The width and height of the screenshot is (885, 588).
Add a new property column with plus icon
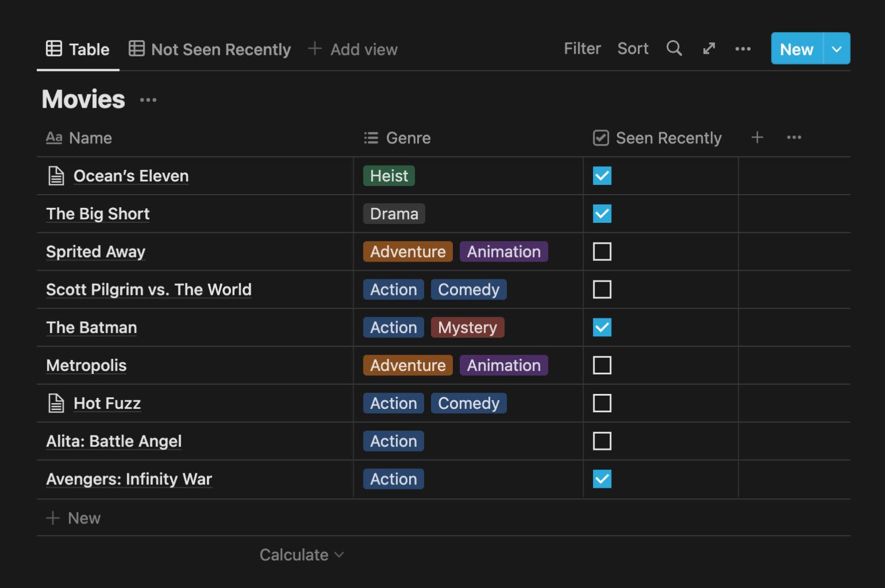pyautogui.click(x=757, y=138)
